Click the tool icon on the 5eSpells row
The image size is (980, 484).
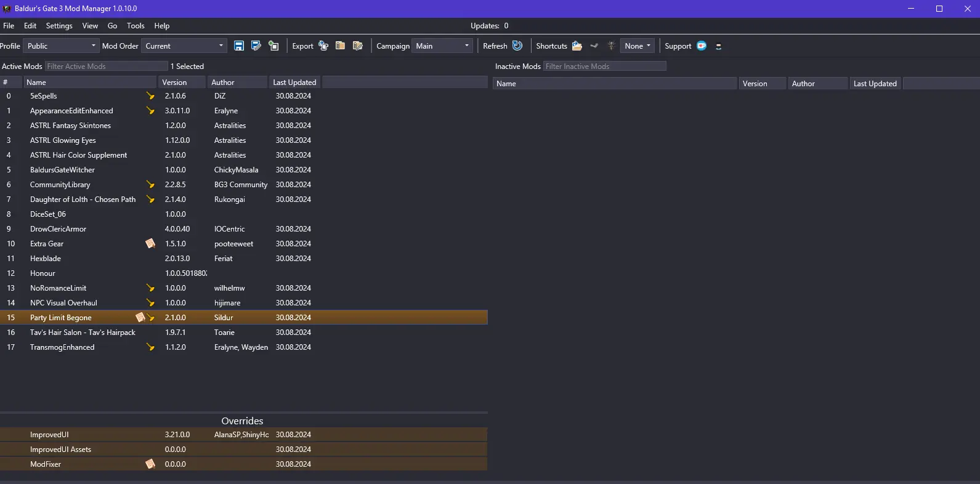[x=150, y=96]
